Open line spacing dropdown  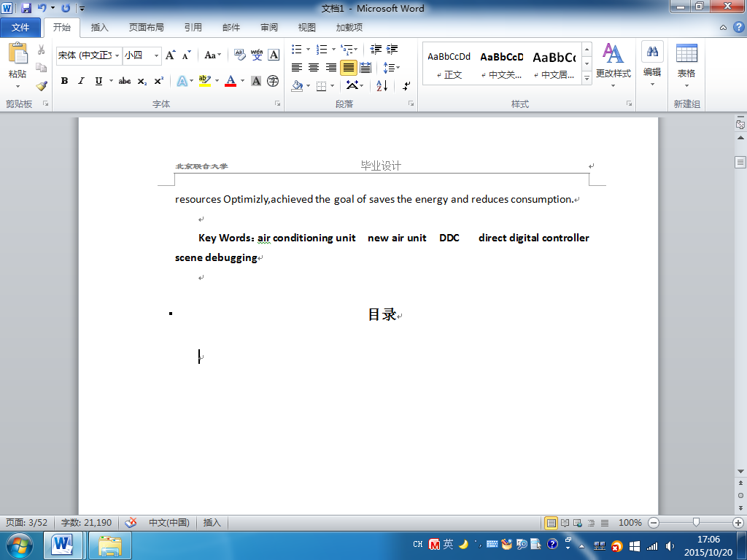click(392, 68)
